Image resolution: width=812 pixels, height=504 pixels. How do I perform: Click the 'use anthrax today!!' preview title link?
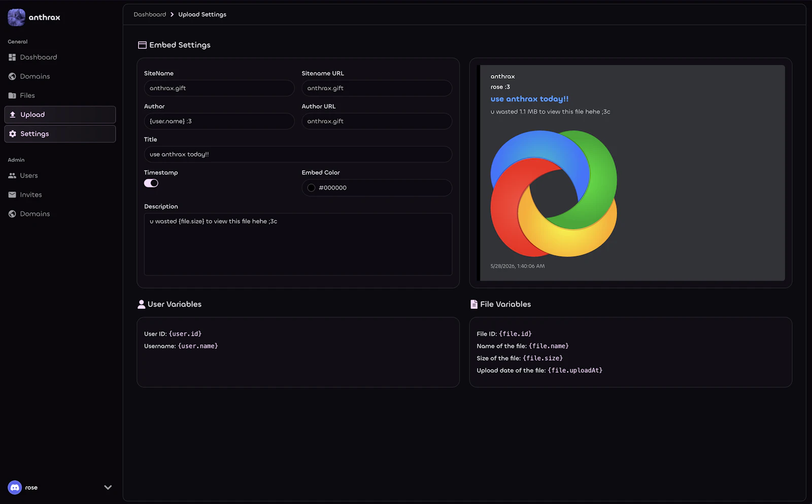coord(529,99)
